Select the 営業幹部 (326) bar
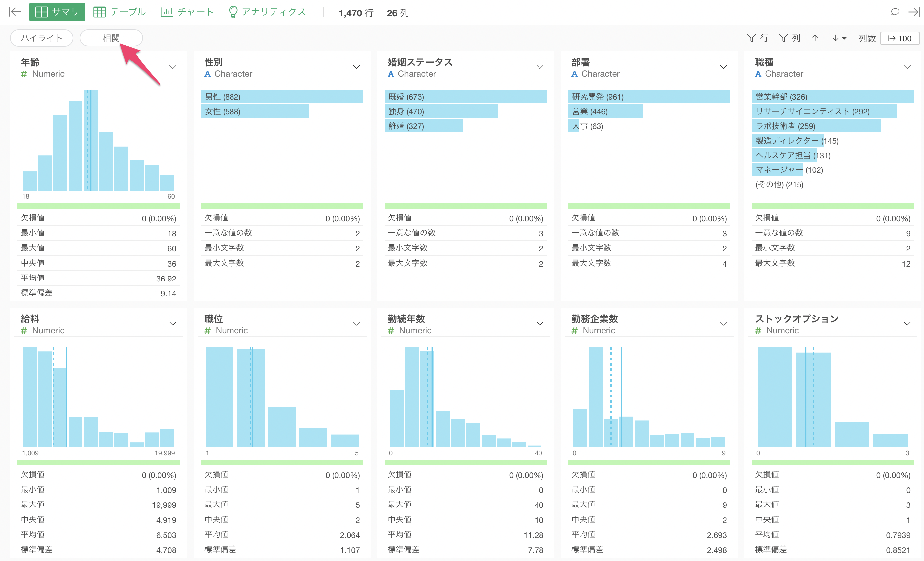 (x=833, y=97)
